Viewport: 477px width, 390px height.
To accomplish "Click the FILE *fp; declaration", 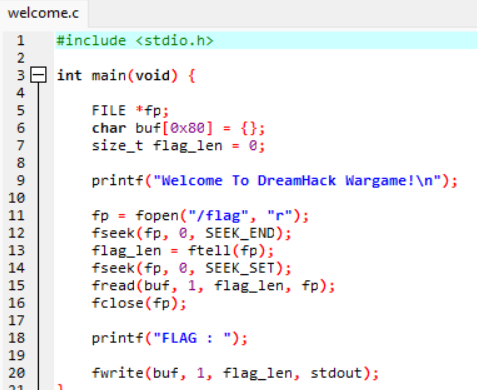I will tap(130, 111).
